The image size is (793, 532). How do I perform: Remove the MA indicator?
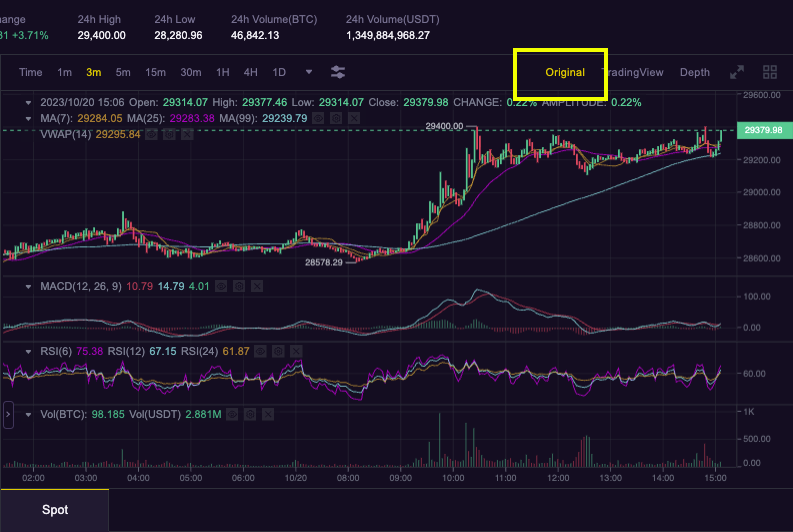(x=353, y=118)
